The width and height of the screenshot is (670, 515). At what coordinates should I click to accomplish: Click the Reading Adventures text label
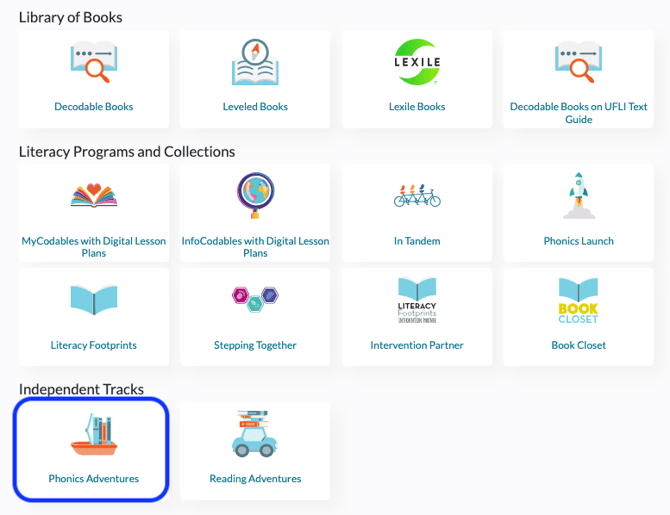pos(255,479)
